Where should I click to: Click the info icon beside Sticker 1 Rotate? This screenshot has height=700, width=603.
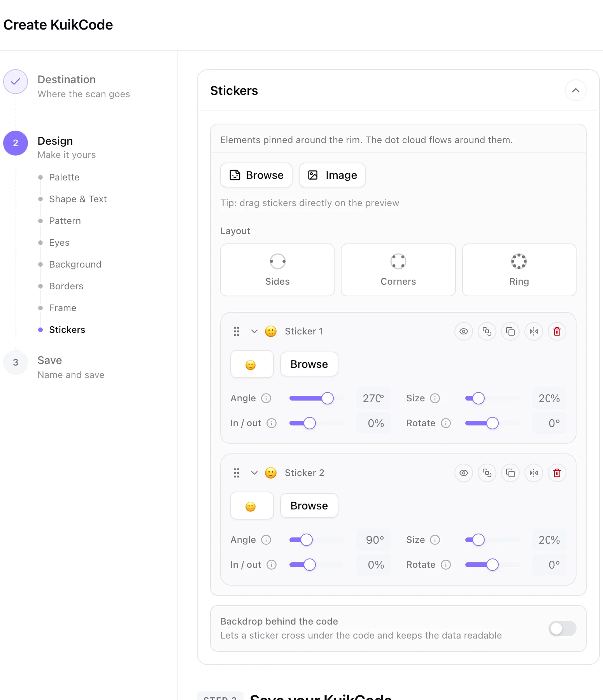446,423
